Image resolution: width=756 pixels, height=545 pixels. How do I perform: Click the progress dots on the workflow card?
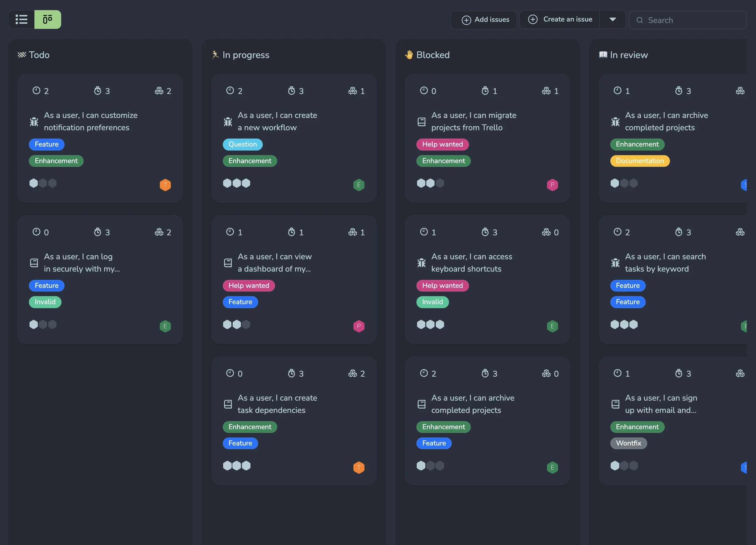pos(237,183)
